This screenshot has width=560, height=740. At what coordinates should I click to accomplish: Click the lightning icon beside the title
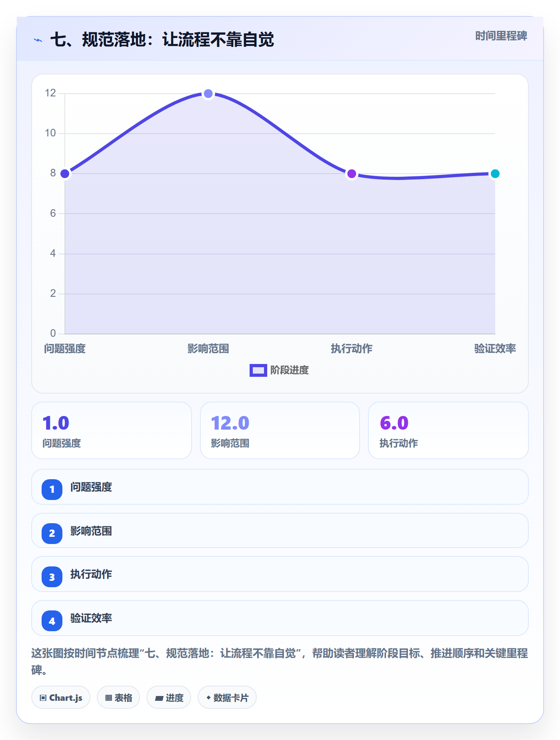[x=38, y=40]
